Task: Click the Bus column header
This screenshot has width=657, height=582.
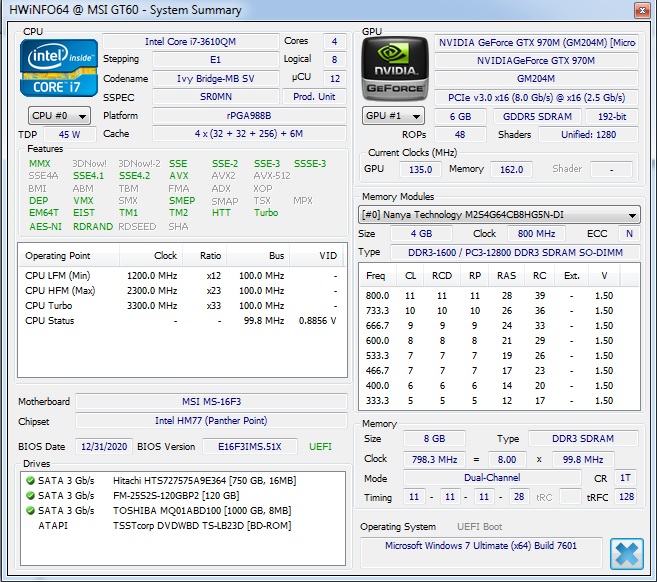Action: pyautogui.click(x=258, y=256)
